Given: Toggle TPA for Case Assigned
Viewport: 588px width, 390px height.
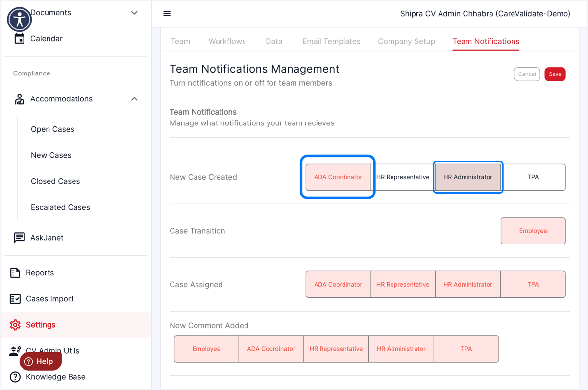Looking at the screenshot, I should click(x=533, y=284).
